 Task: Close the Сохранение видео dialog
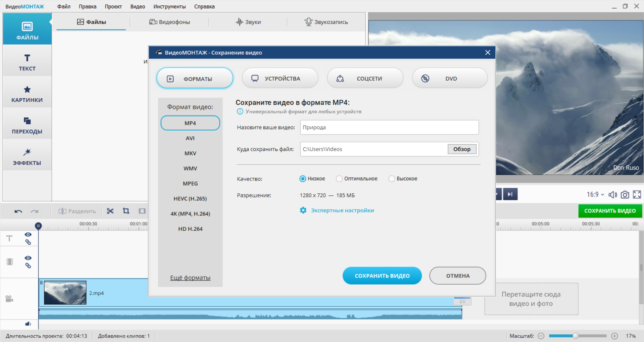pos(488,52)
